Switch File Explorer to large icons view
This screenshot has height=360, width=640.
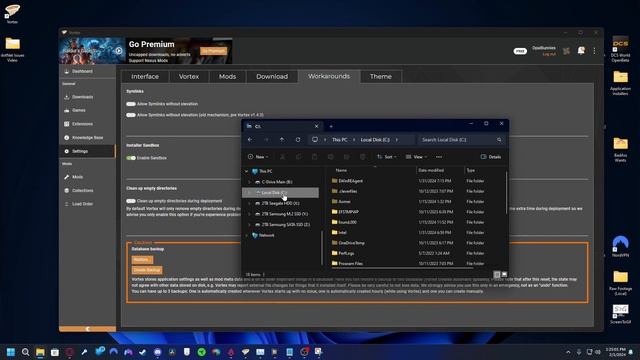tap(504, 275)
